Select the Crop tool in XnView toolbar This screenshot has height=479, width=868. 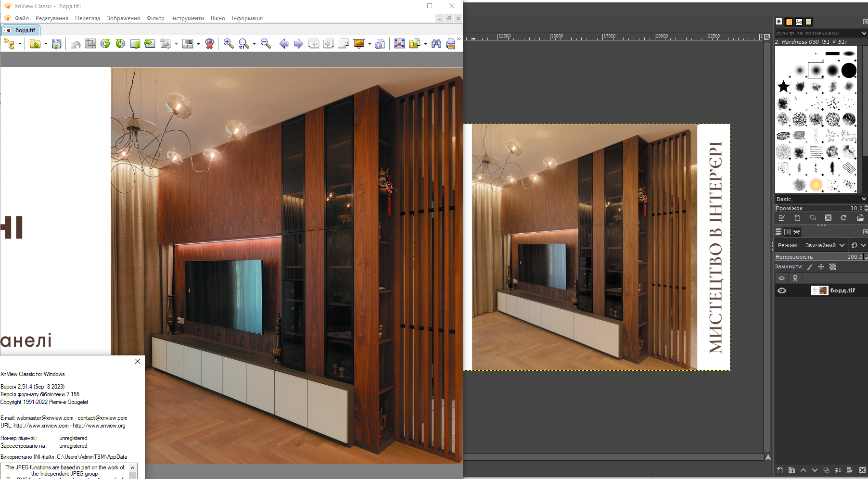click(x=90, y=44)
